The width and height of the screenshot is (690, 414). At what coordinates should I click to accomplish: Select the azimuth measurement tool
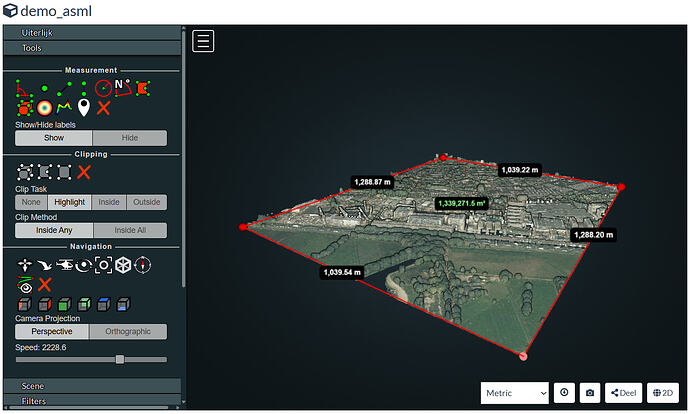123,88
